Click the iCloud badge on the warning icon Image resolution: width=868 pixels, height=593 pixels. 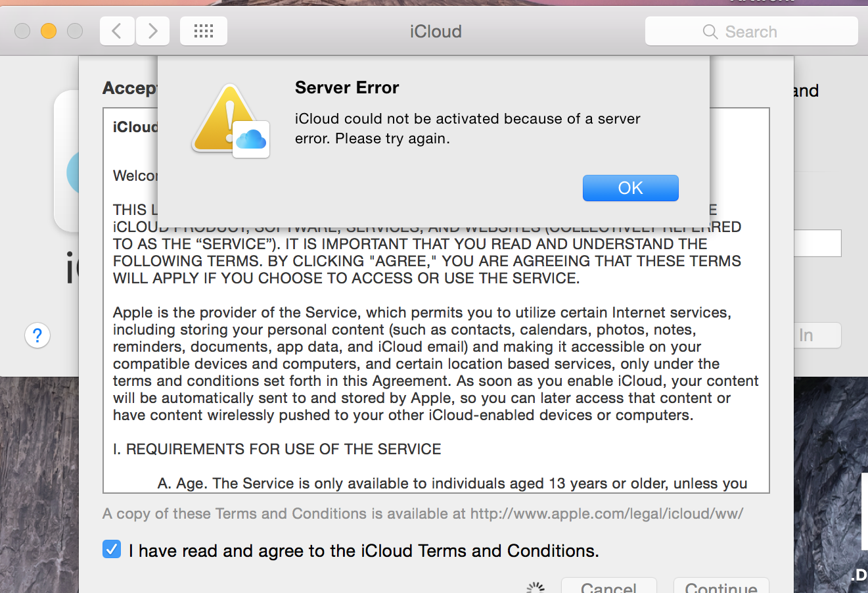tap(251, 139)
